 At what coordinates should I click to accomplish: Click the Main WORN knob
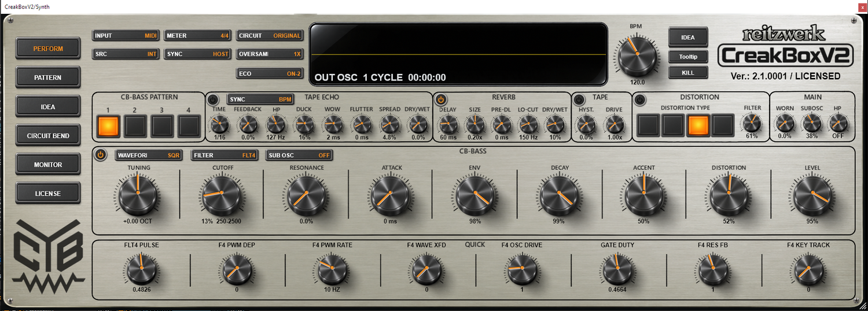coord(785,123)
